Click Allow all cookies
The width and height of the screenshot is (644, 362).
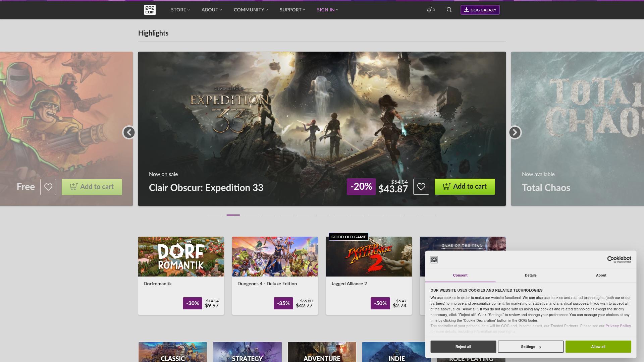598,347
